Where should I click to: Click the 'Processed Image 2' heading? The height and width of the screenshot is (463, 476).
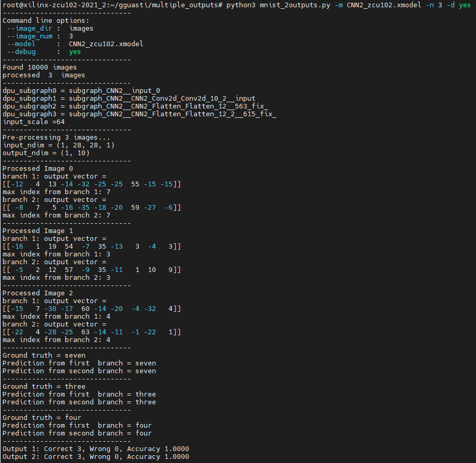[37, 293]
